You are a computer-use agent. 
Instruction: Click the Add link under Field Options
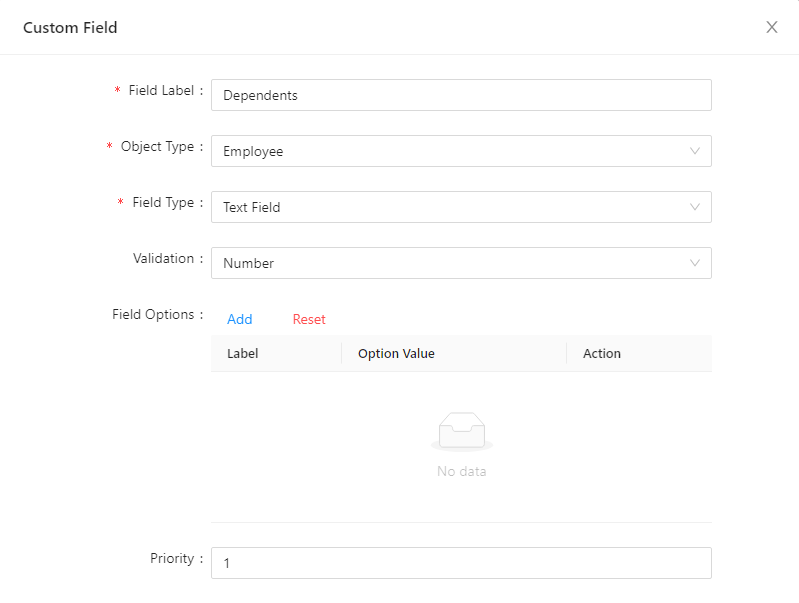[x=239, y=319]
